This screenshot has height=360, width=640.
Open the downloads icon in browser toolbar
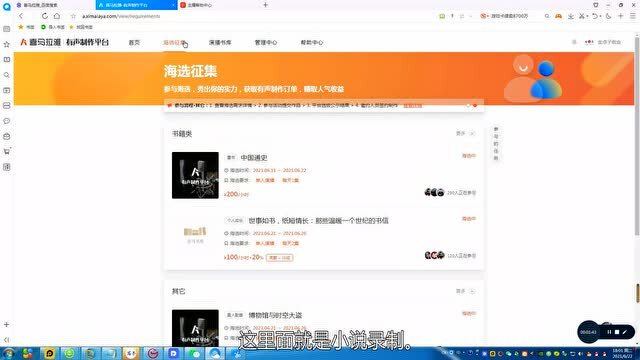(x=571, y=16)
